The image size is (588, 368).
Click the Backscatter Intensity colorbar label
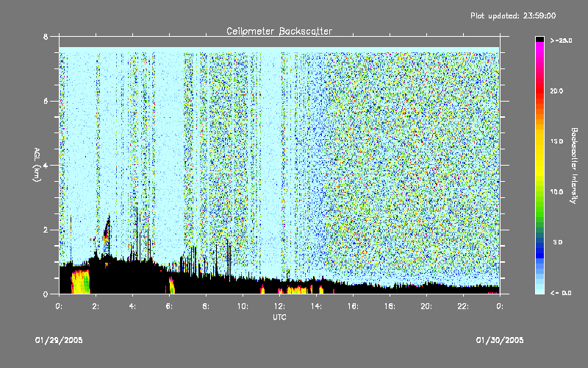[x=574, y=166]
